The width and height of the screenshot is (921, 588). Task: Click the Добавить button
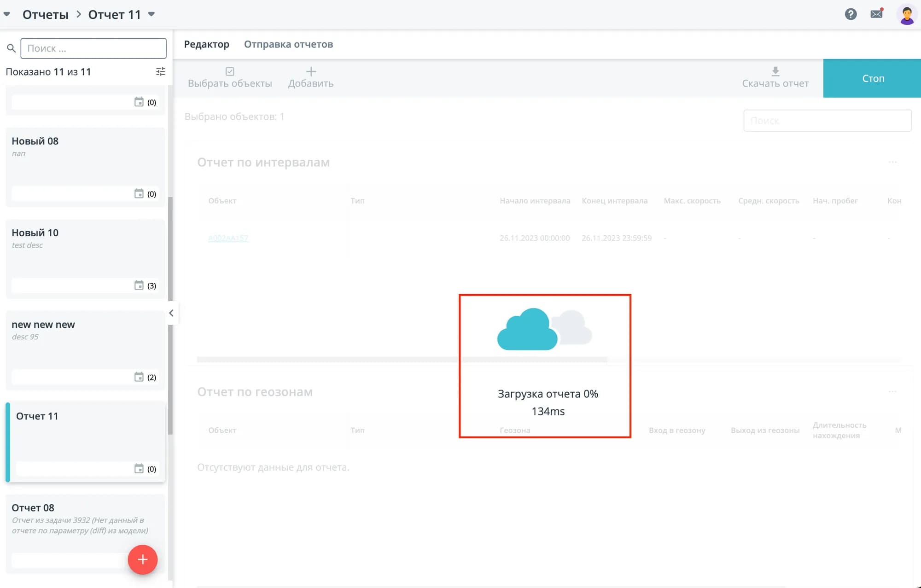pyautogui.click(x=311, y=77)
